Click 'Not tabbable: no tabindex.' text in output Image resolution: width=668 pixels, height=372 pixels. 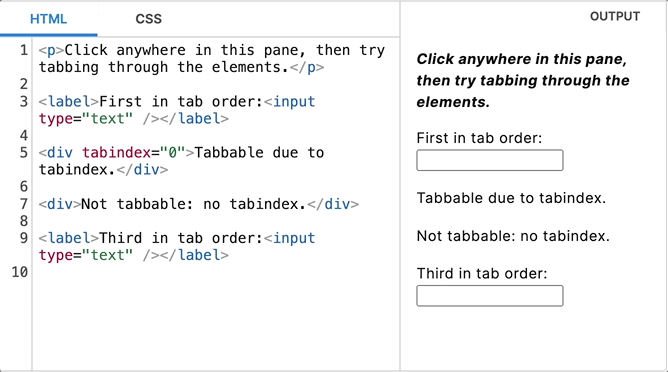click(x=513, y=236)
